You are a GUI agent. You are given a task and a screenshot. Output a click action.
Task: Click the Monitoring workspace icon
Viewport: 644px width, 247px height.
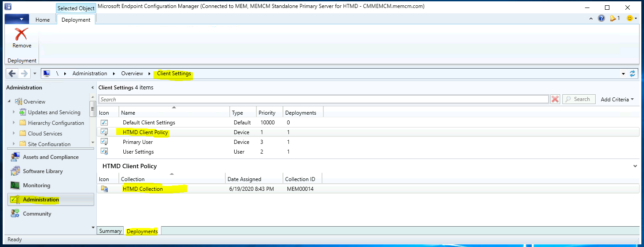point(15,185)
